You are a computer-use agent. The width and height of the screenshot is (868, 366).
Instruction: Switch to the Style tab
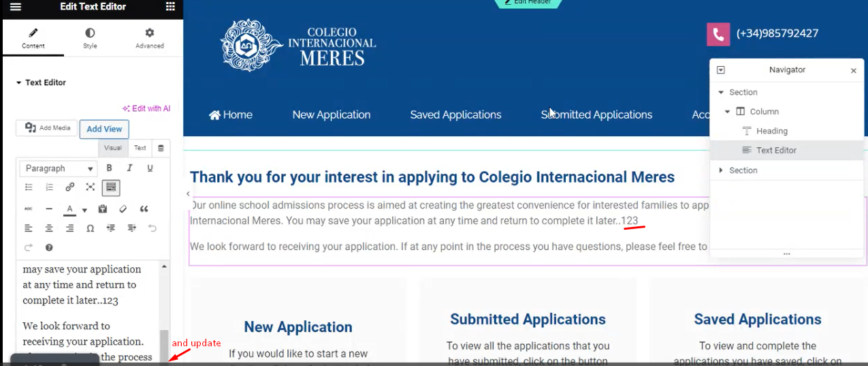pos(90,38)
